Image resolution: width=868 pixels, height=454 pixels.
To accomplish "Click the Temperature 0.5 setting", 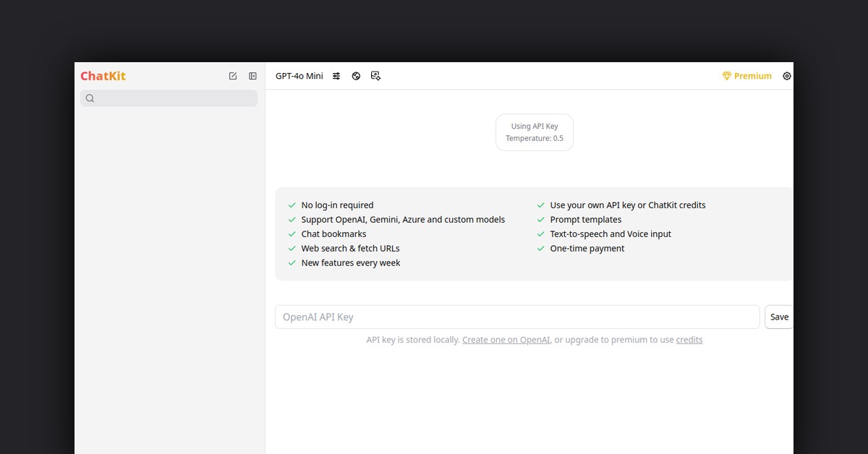I will click(x=535, y=138).
